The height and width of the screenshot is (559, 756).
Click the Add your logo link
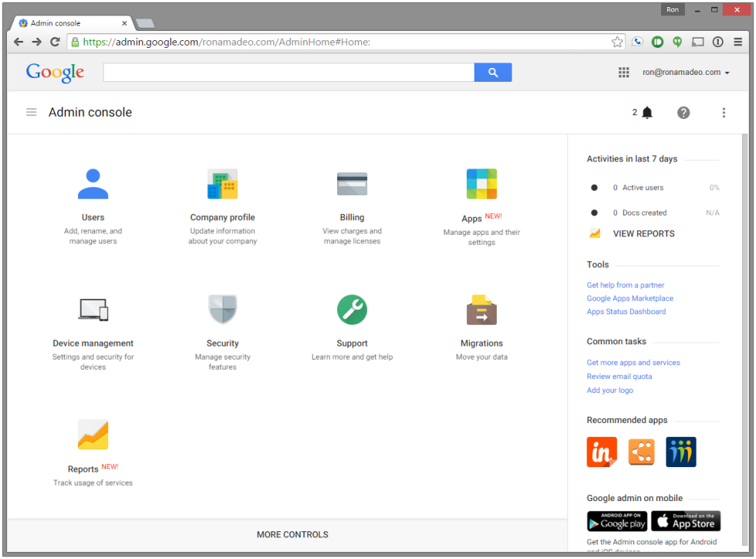pyautogui.click(x=609, y=390)
